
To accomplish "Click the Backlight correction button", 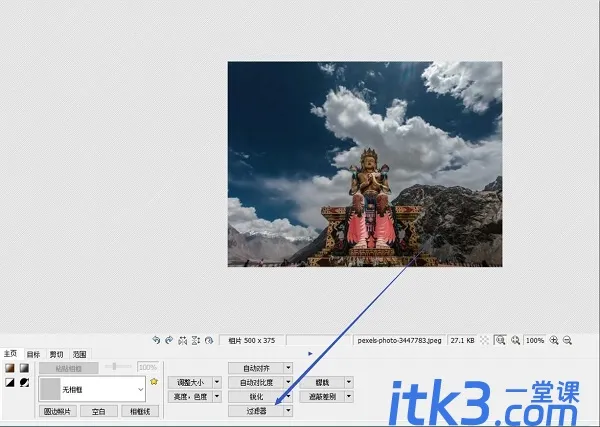I will tap(322, 396).
